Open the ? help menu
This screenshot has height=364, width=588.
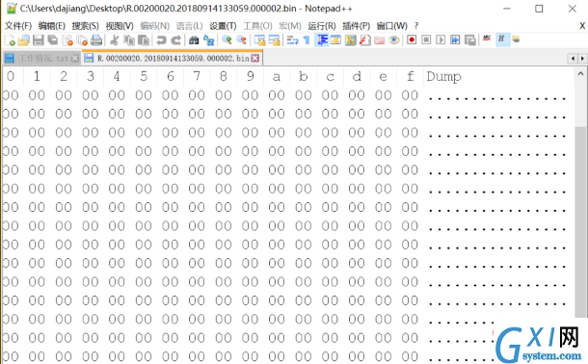416,26
